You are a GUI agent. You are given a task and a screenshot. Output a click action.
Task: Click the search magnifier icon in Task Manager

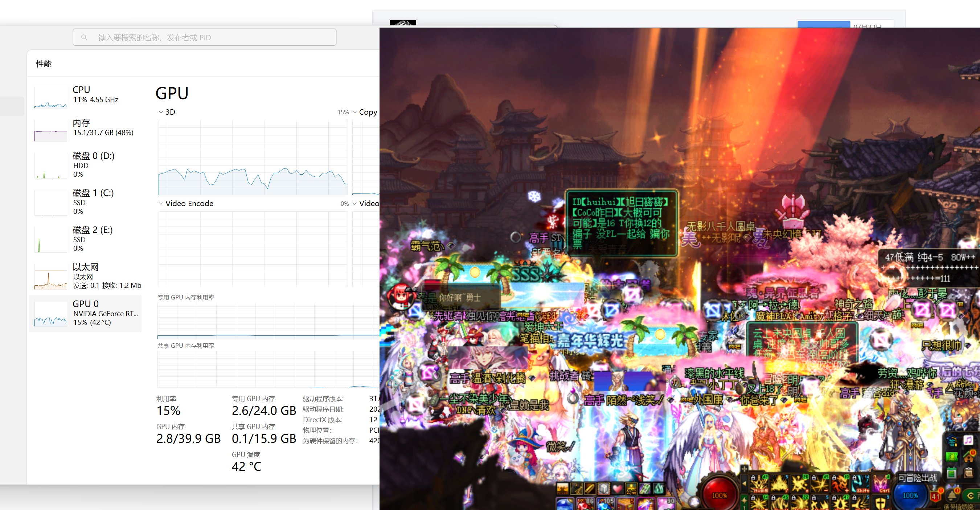point(84,37)
